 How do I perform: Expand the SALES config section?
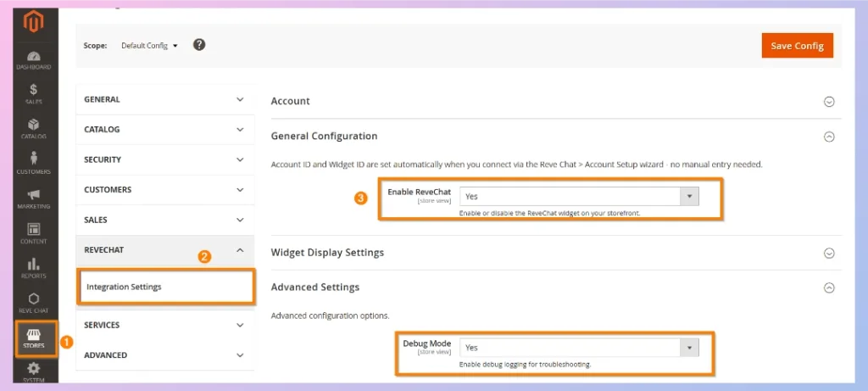click(x=165, y=220)
